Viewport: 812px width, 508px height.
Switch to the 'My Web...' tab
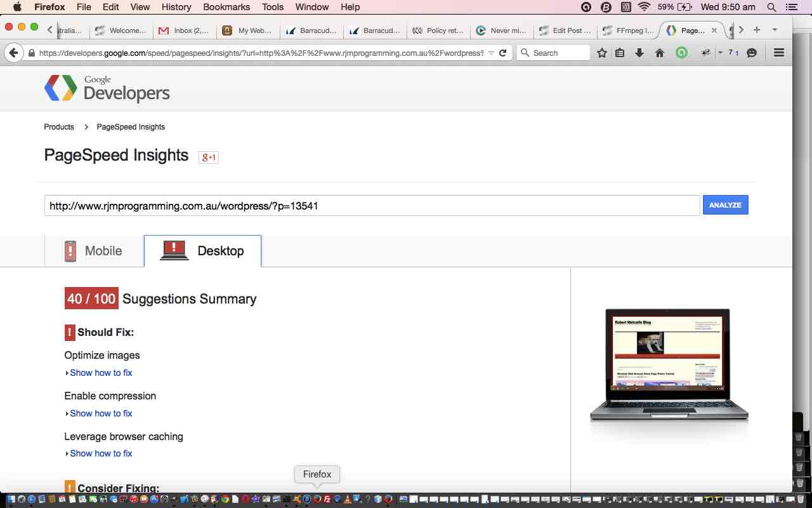tap(249, 30)
